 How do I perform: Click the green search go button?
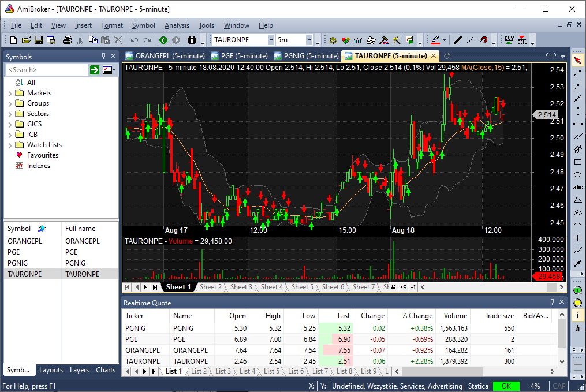pyautogui.click(x=94, y=70)
